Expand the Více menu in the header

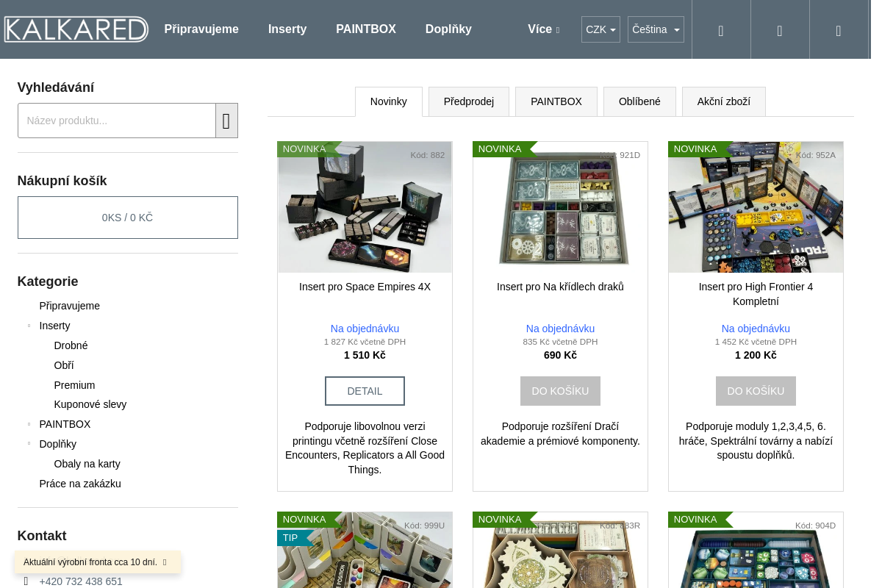point(543,29)
